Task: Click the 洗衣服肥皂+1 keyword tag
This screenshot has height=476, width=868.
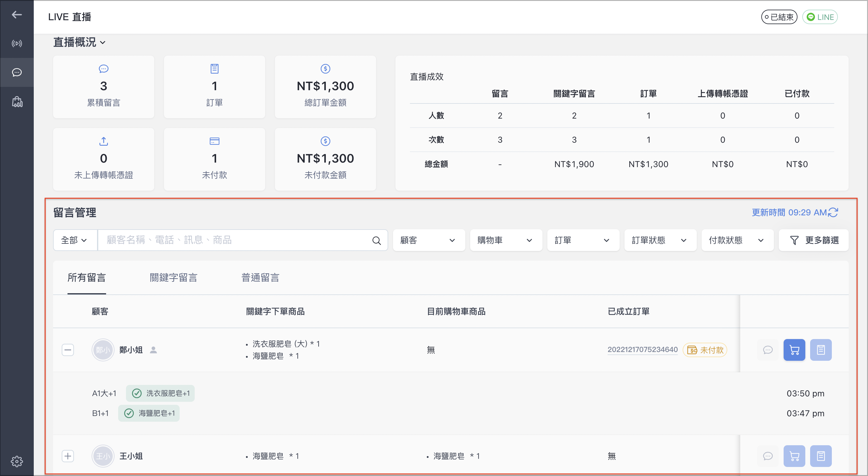Action: coord(160,393)
